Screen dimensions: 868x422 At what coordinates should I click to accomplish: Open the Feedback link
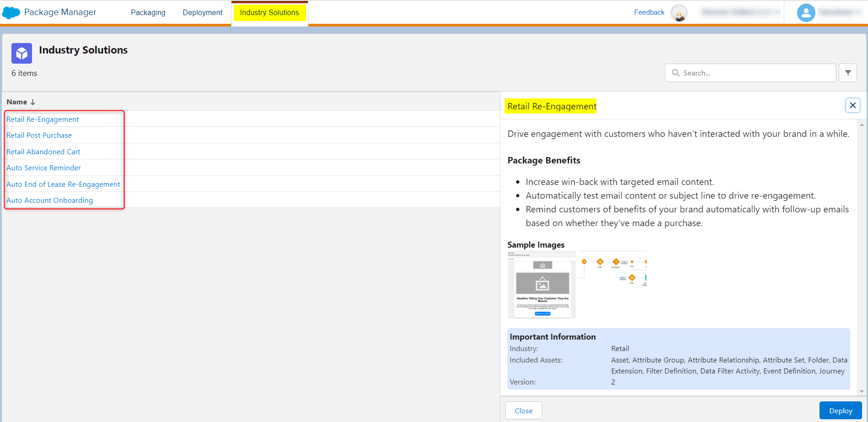tap(649, 12)
